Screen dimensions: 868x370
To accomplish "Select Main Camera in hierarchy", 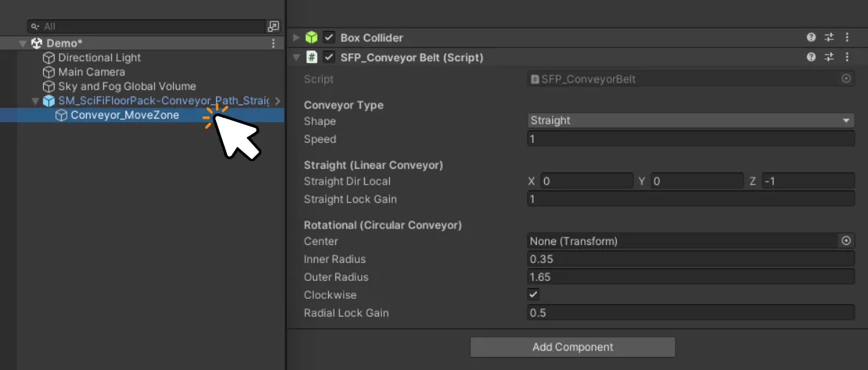I will click(x=92, y=72).
